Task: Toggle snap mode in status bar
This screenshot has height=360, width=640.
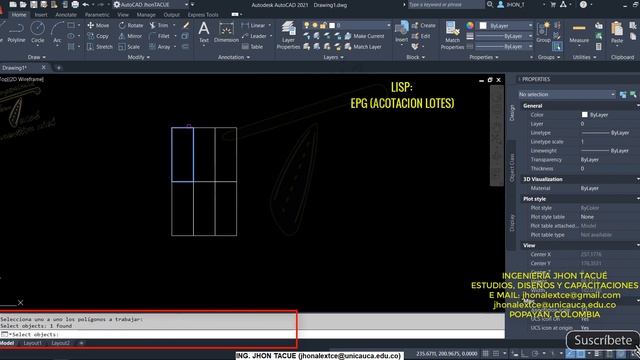Action: pos(496,353)
